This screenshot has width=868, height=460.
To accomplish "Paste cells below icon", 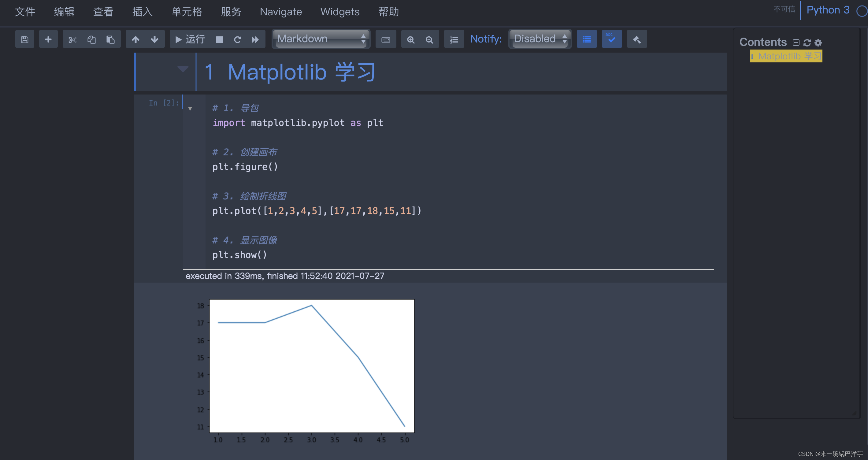I will [x=110, y=39].
